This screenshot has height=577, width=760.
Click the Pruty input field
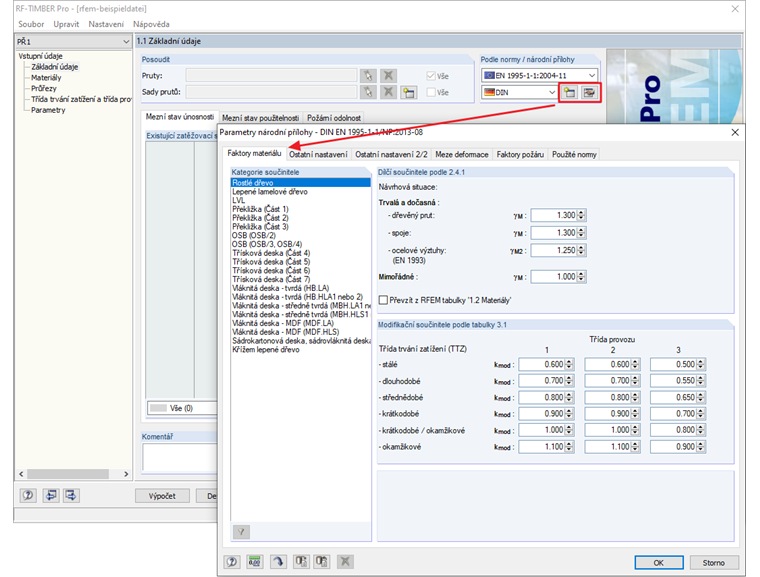click(271, 76)
